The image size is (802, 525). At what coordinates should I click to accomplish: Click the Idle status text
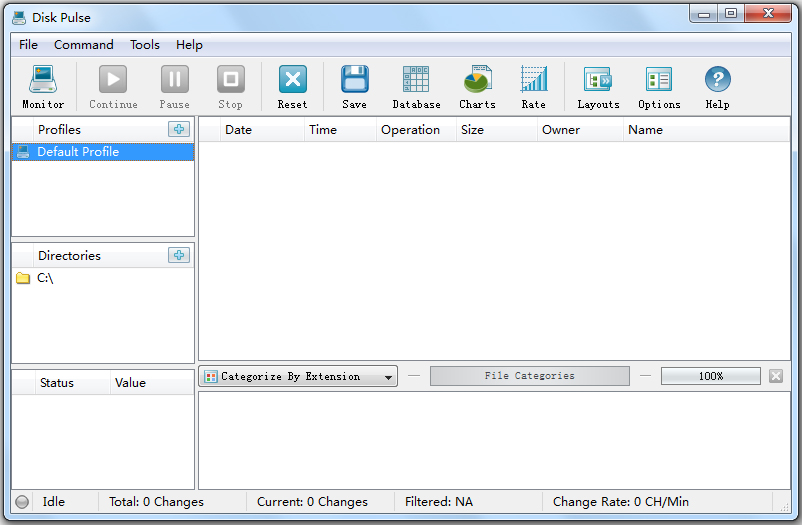54,502
